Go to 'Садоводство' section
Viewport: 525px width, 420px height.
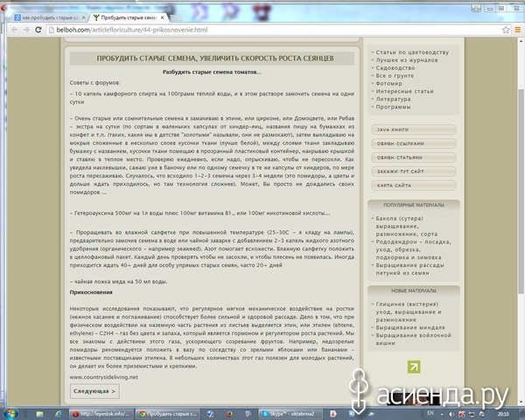pos(395,67)
